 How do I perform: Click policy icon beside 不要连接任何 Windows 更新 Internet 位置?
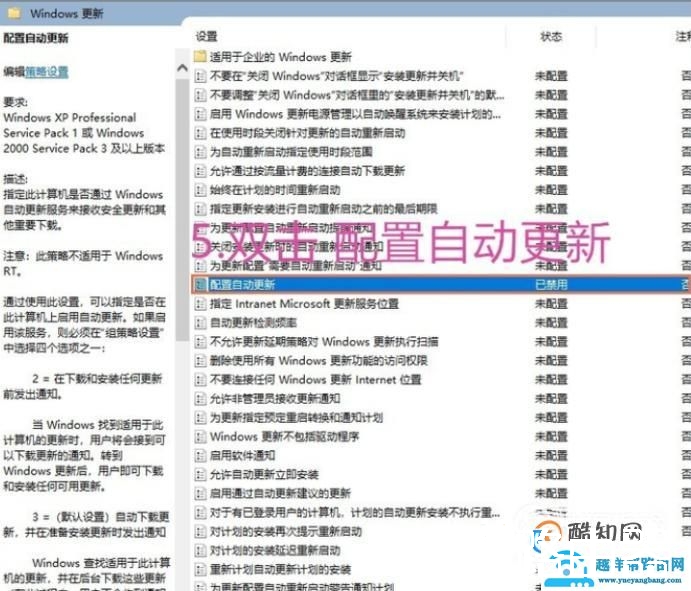[200, 379]
